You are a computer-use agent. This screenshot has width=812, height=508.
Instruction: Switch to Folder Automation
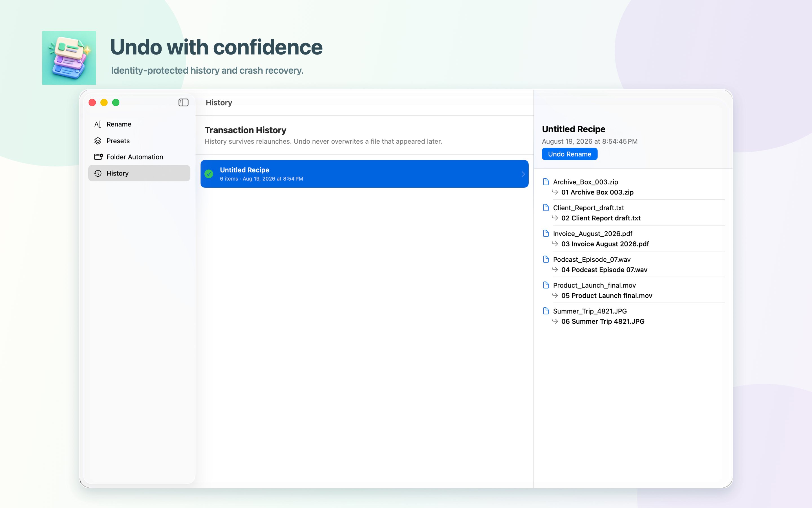[x=139, y=157]
